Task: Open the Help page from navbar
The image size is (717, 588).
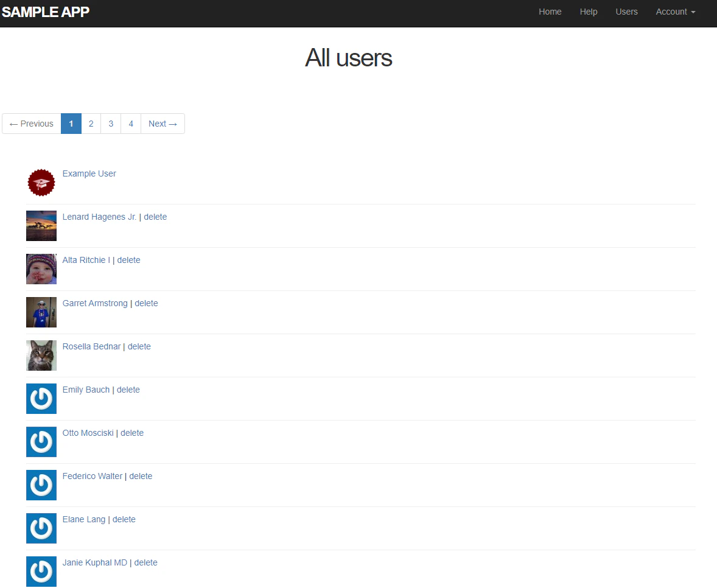Action: pyautogui.click(x=589, y=12)
